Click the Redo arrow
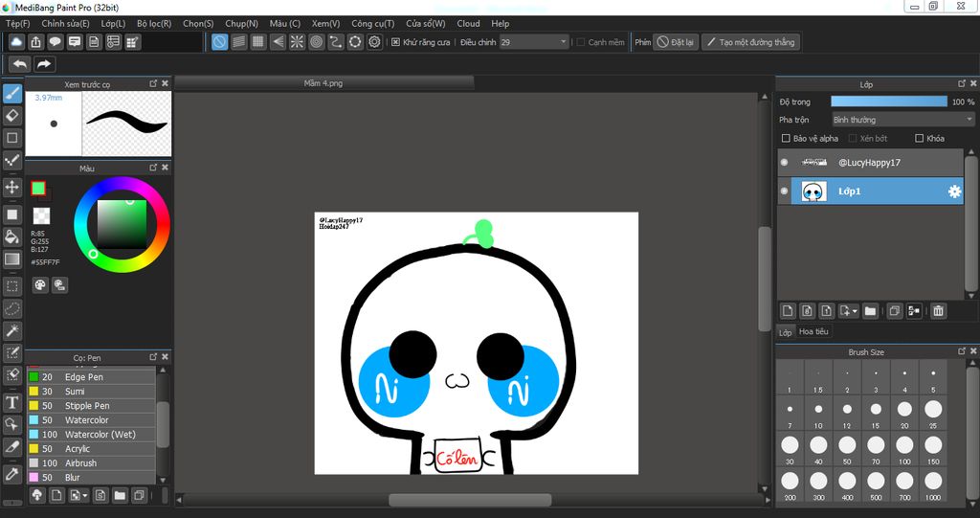The height and width of the screenshot is (518, 980). coord(44,64)
